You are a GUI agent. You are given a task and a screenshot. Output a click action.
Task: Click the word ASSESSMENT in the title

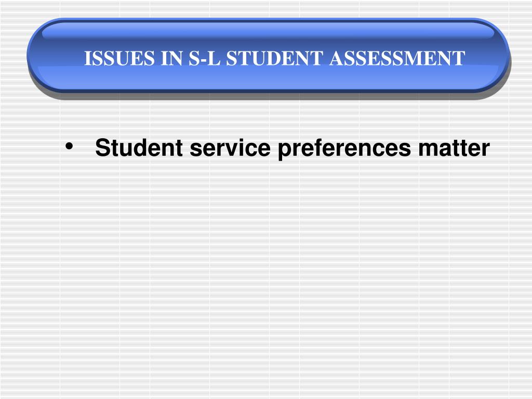tap(397, 58)
